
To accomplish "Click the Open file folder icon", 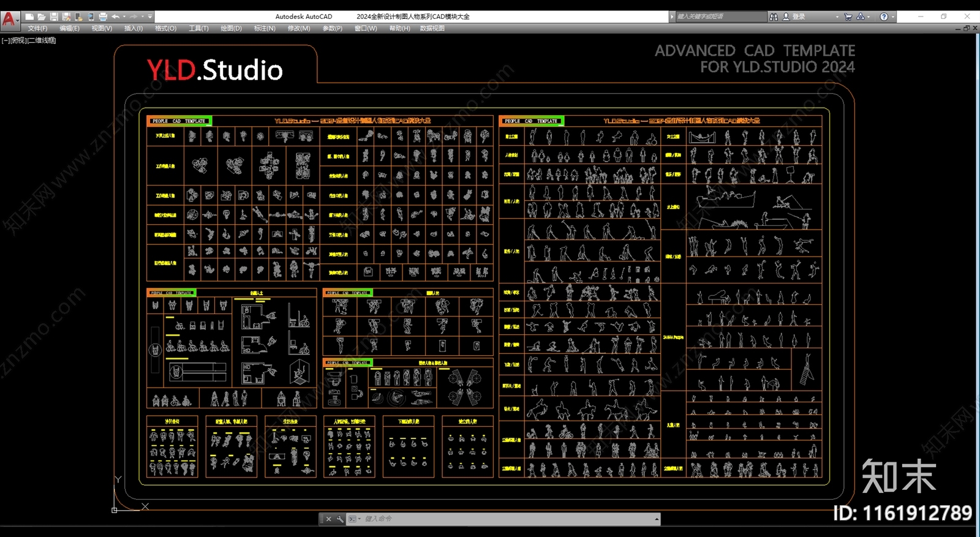I will (x=42, y=17).
